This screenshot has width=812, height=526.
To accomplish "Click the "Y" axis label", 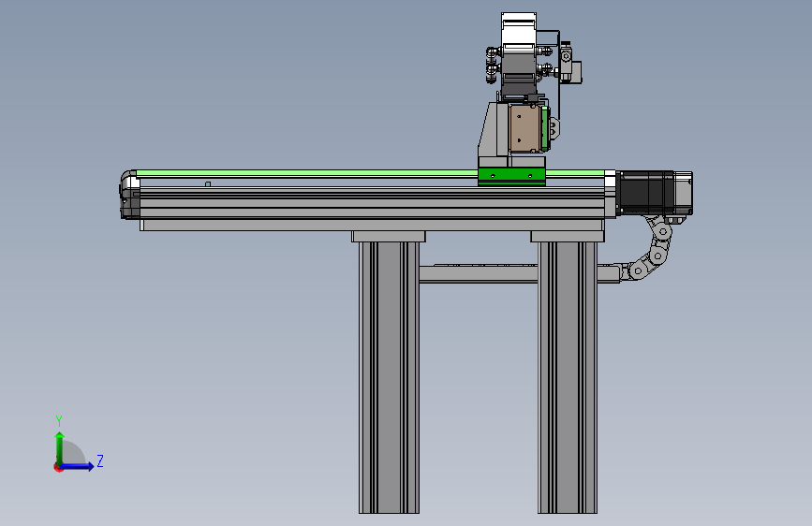I will point(59,420).
